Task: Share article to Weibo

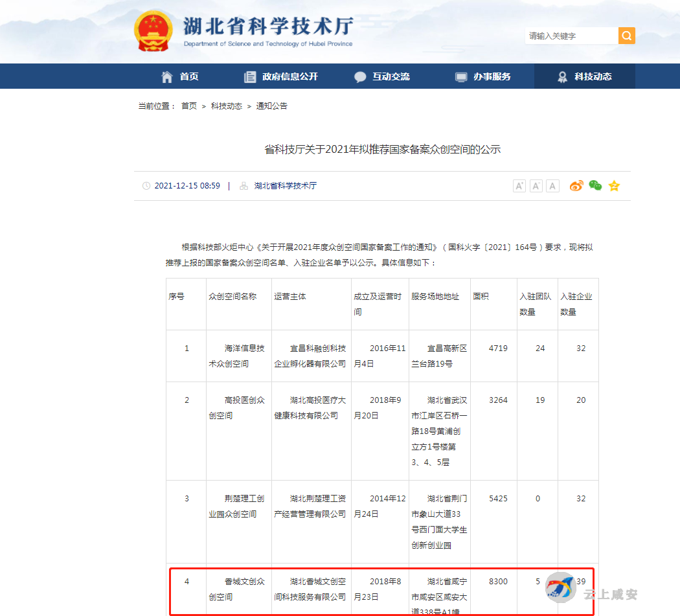Action: pos(576,186)
